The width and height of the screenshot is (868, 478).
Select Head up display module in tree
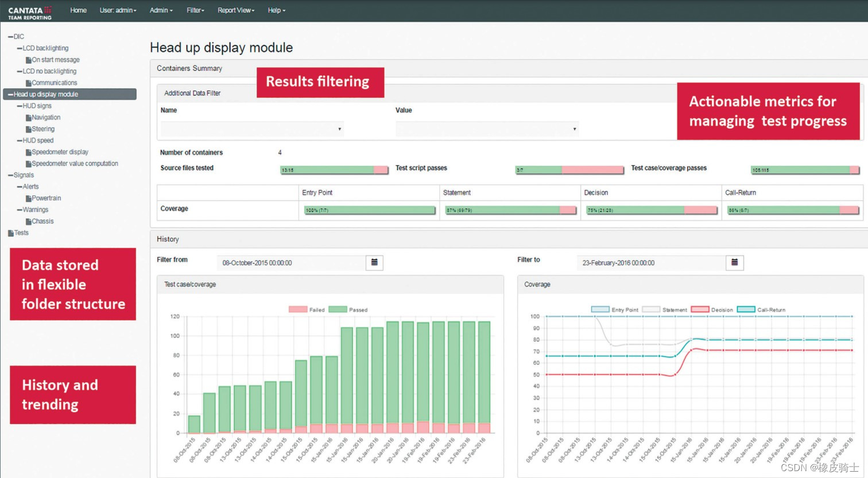[70, 94]
